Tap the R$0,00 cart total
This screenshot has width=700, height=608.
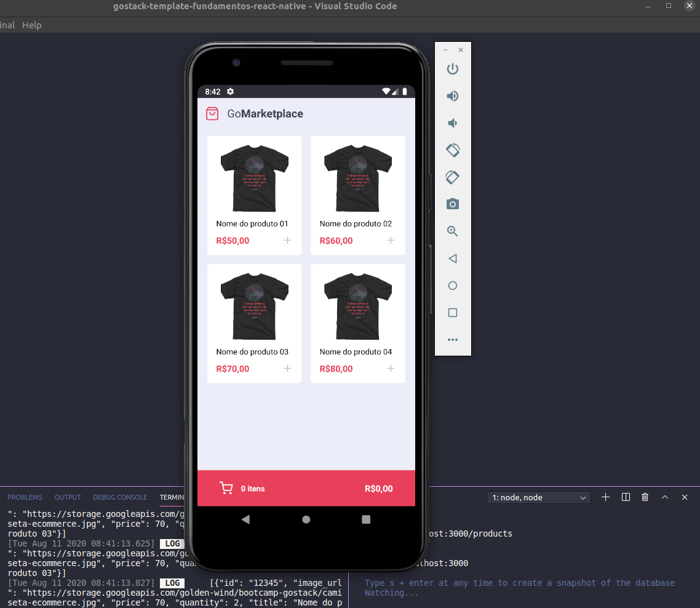click(x=378, y=489)
